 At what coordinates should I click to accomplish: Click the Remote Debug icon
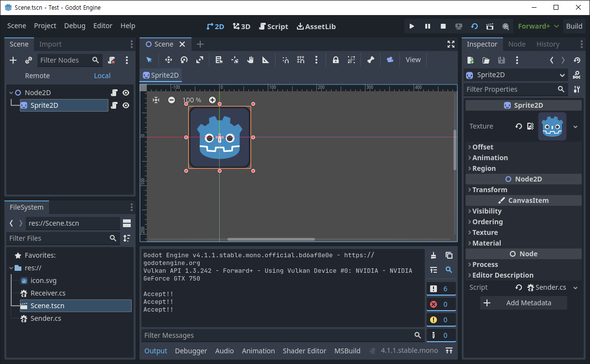point(459,26)
